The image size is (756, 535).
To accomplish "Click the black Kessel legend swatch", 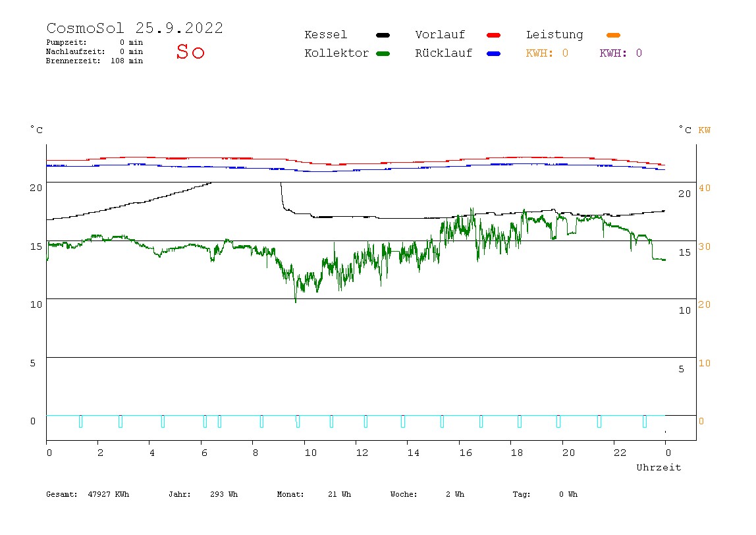I will point(383,35).
